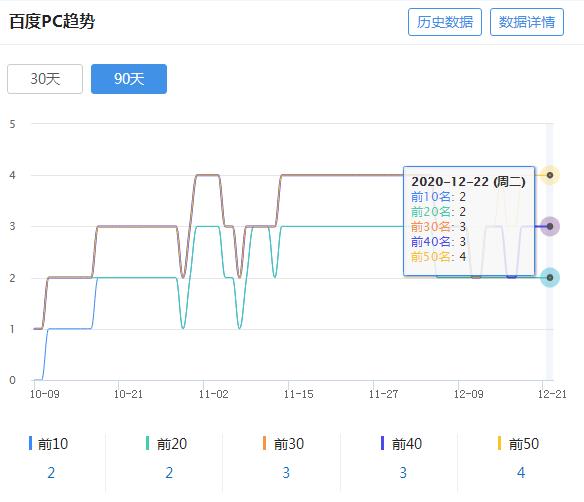Click the y-axis label 1
This screenshot has width=584, height=502.
click(x=13, y=329)
